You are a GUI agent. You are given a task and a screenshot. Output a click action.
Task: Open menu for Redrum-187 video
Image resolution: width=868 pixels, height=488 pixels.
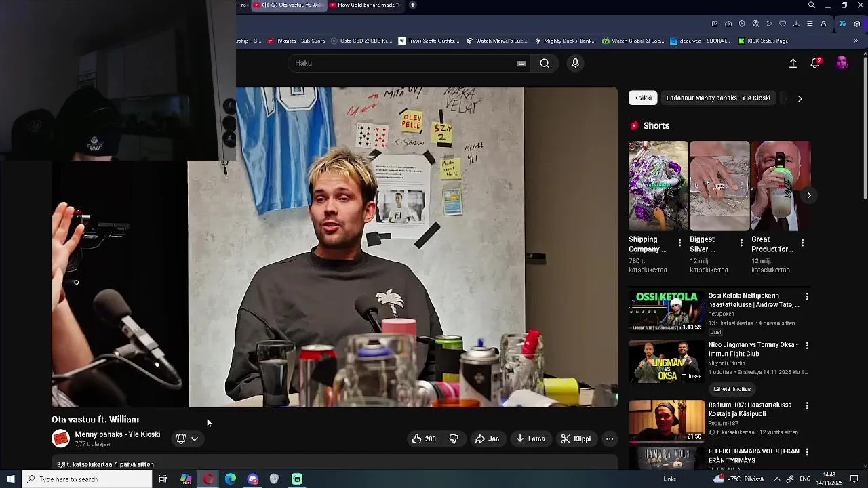(807, 406)
